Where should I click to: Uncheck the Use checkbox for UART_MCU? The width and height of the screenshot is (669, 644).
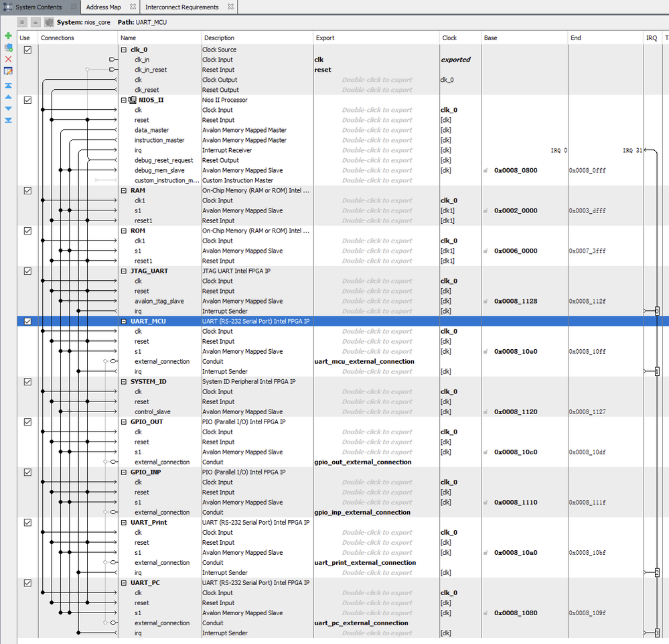(27, 321)
